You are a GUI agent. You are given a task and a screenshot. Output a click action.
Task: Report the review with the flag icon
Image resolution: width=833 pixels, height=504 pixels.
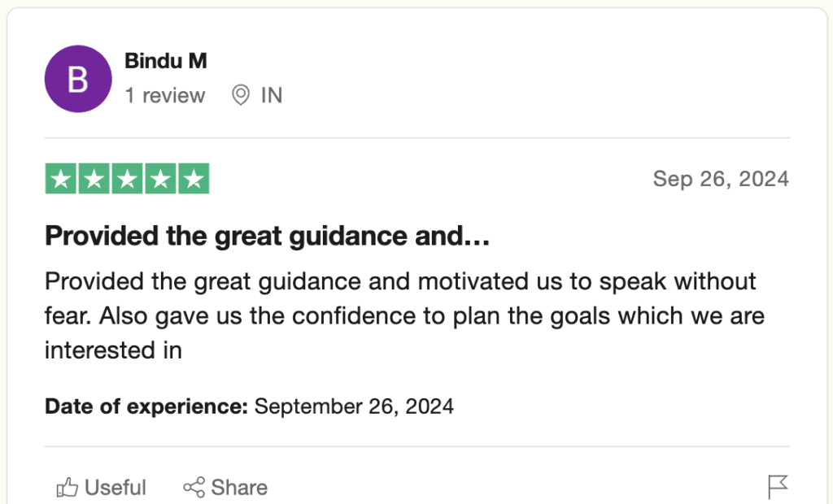click(778, 487)
